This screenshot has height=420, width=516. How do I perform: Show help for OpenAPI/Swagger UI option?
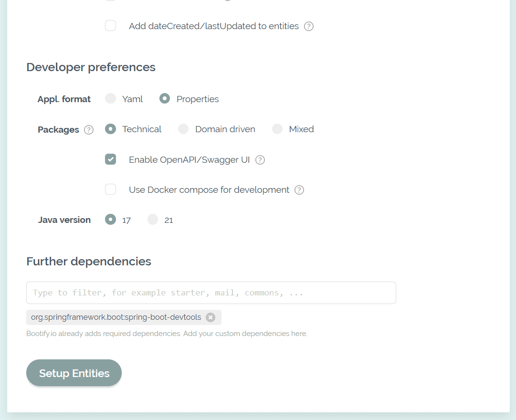click(260, 160)
